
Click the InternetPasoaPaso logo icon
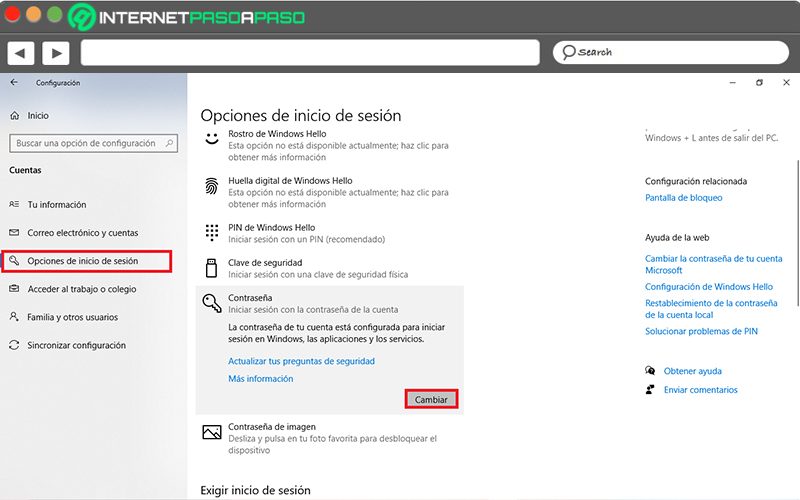point(82,17)
